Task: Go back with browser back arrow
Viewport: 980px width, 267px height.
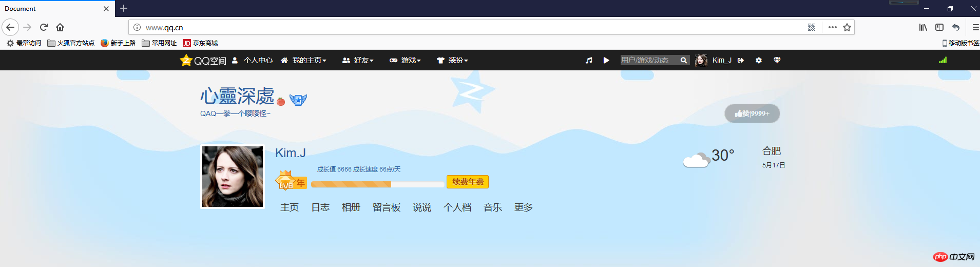Action: (10, 27)
